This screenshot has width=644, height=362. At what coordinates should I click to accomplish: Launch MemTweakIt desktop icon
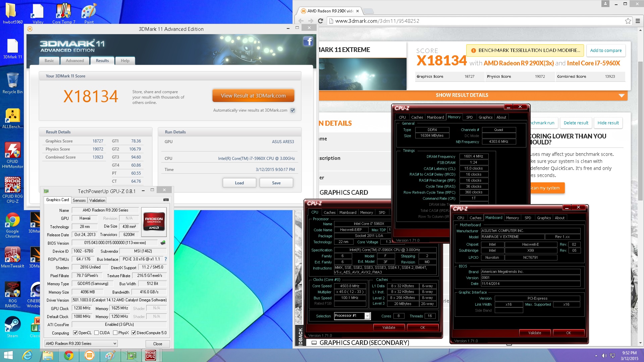tap(12, 257)
